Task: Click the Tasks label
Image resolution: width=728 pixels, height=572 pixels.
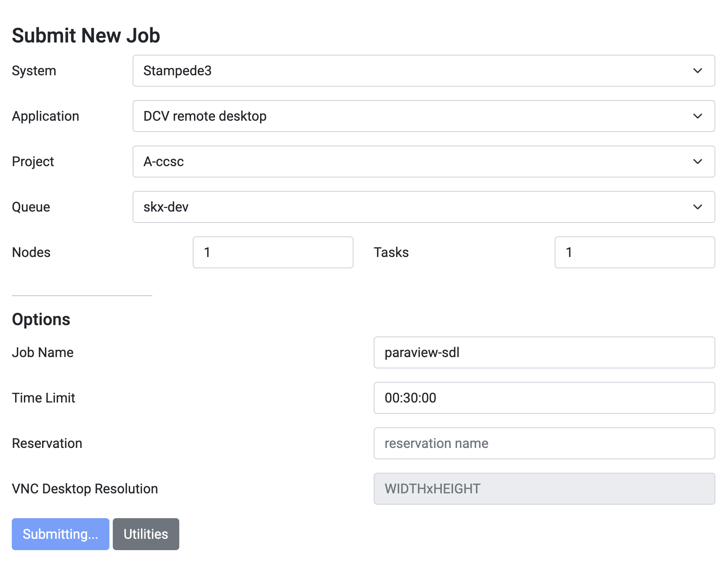Action: [x=391, y=252]
